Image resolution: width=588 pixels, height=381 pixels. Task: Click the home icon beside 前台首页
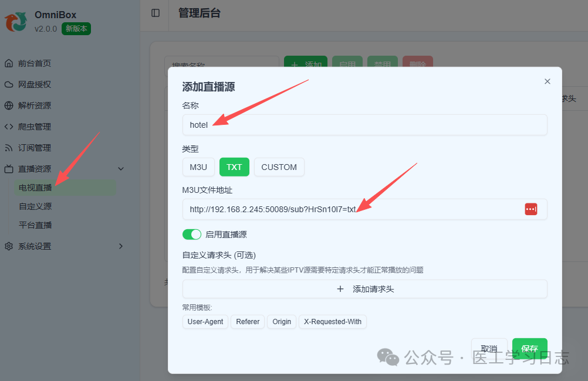pyautogui.click(x=8, y=63)
